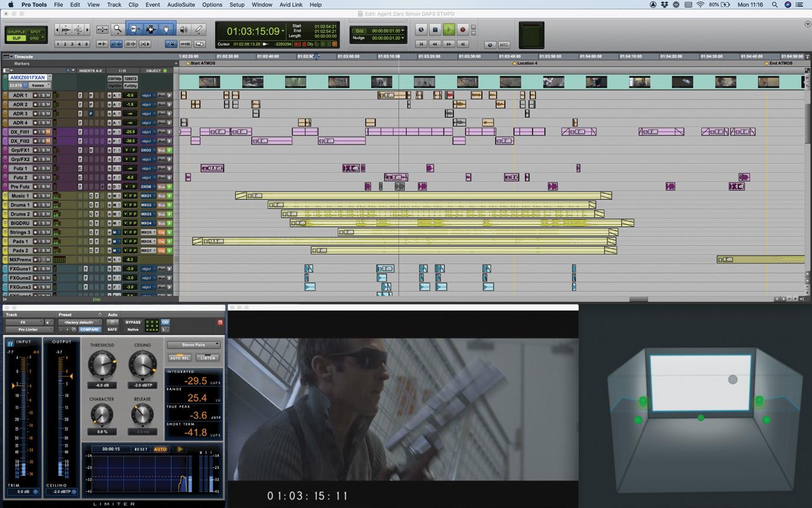Solo the Music 1 track

[x=42, y=196]
